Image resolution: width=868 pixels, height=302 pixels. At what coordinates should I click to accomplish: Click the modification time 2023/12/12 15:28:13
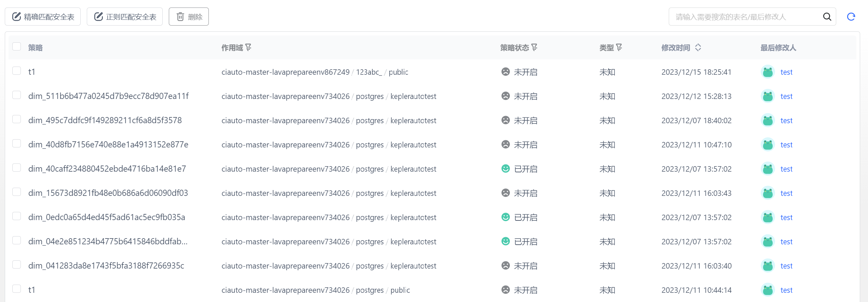696,96
